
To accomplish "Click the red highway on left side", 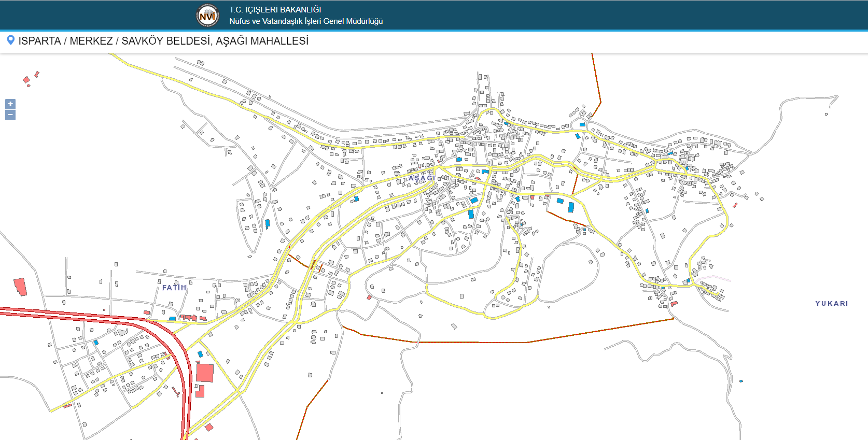I will (x=78, y=314).
